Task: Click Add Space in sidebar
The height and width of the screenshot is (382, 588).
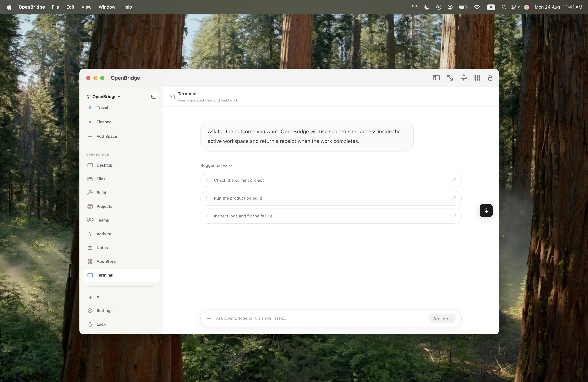Action: point(121,136)
